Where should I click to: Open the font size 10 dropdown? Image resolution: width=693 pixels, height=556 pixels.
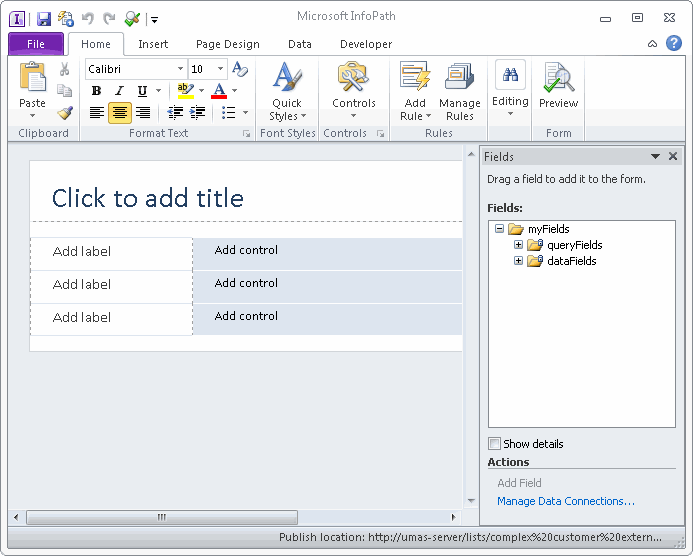click(220, 69)
